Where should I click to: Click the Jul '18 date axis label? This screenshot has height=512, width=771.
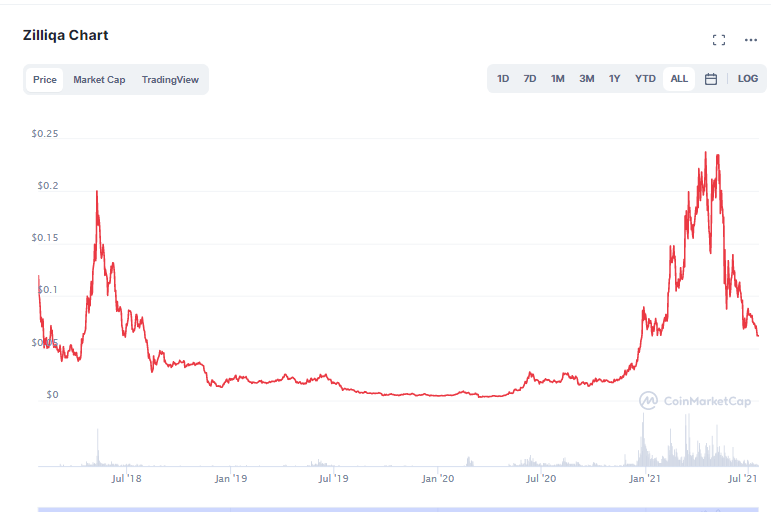pyautogui.click(x=126, y=479)
